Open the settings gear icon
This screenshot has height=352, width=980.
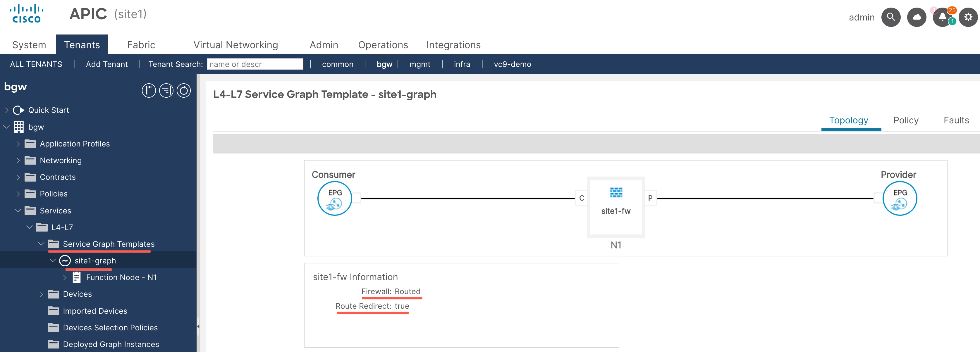point(968,17)
